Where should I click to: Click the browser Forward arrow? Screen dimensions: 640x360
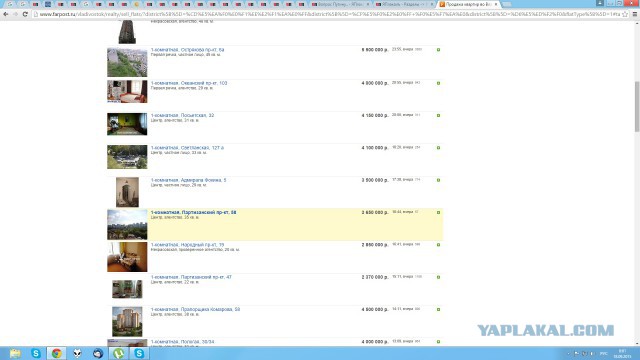(15, 14)
